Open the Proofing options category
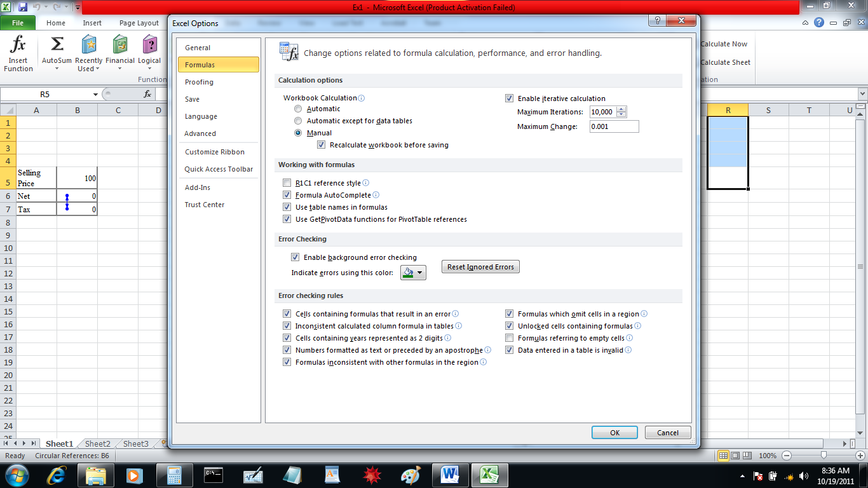Image resolution: width=868 pixels, height=488 pixels. (x=218, y=82)
